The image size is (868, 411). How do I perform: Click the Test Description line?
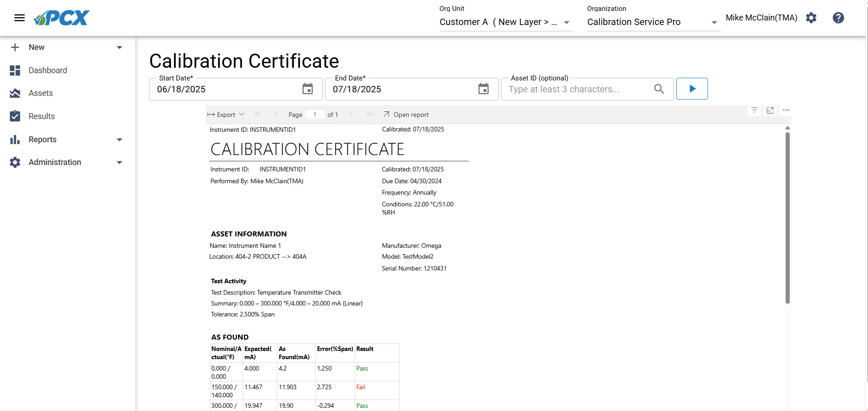pos(276,292)
